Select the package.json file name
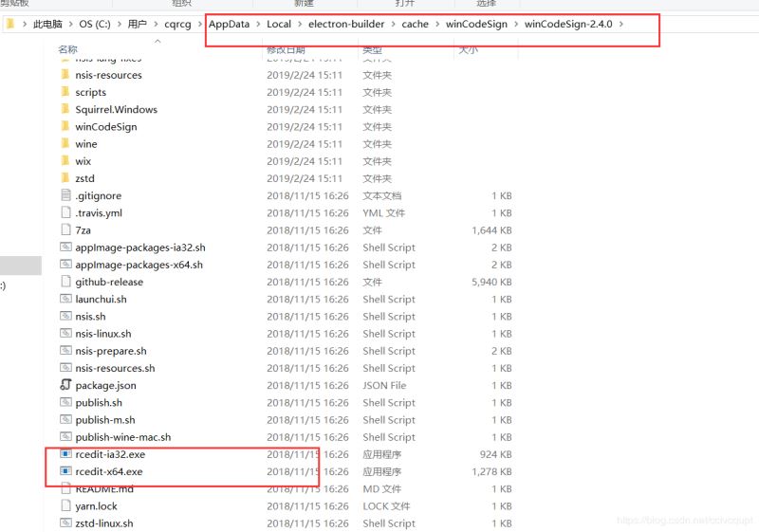The width and height of the screenshot is (759, 532). (105, 385)
